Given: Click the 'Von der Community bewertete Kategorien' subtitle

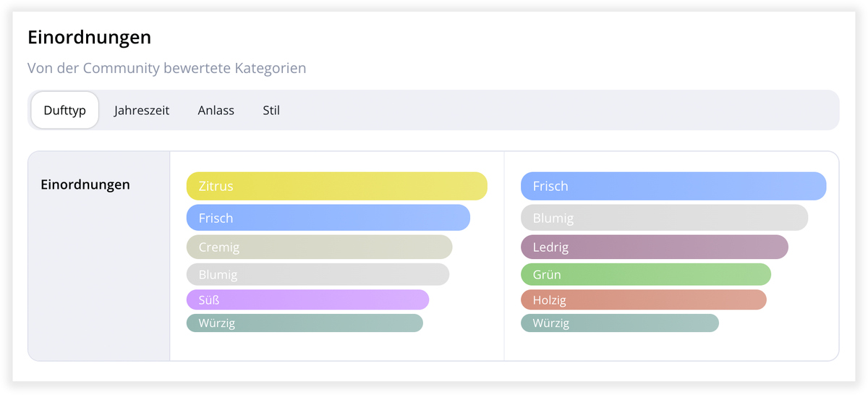Looking at the screenshot, I should (x=166, y=68).
